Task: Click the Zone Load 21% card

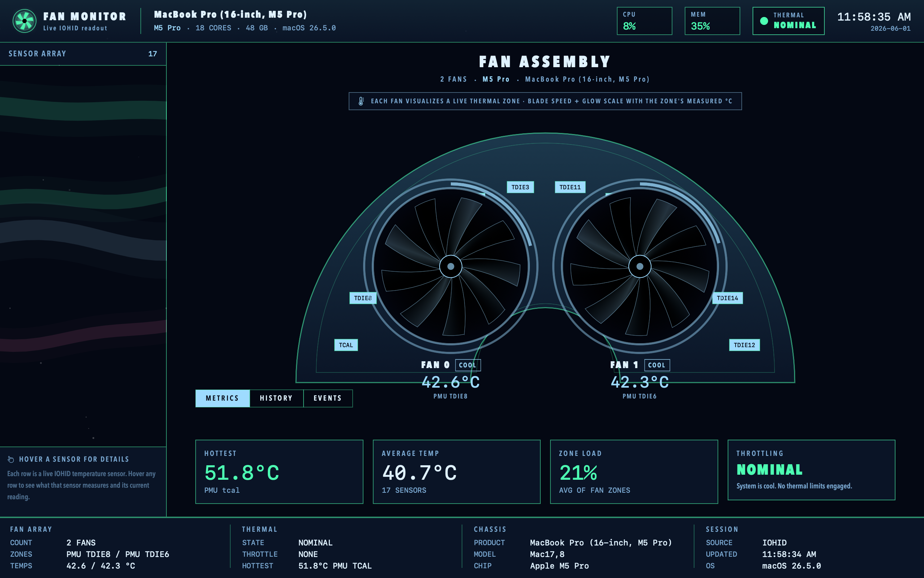Action: [x=634, y=471]
